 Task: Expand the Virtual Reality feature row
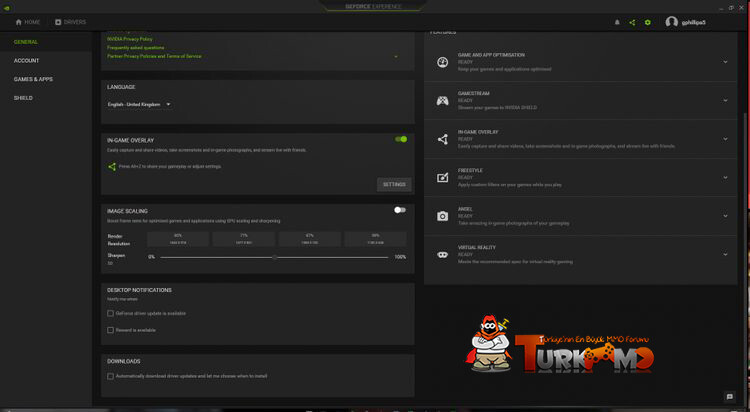point(725,255)
